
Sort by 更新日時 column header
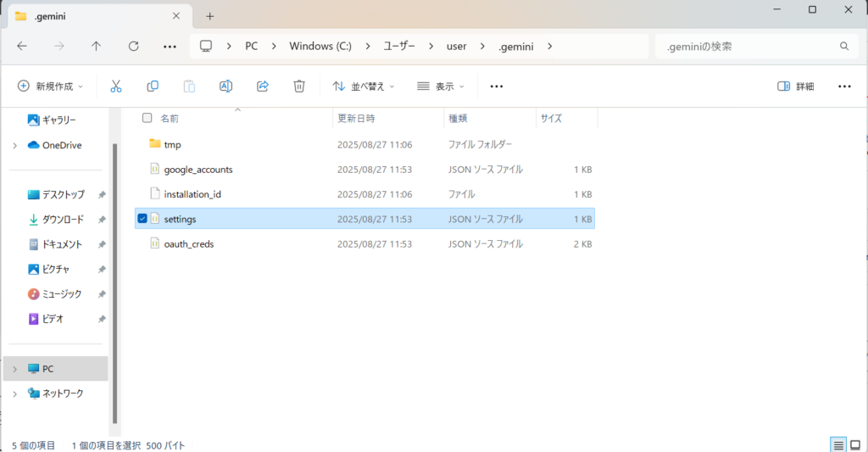[357, 118]
